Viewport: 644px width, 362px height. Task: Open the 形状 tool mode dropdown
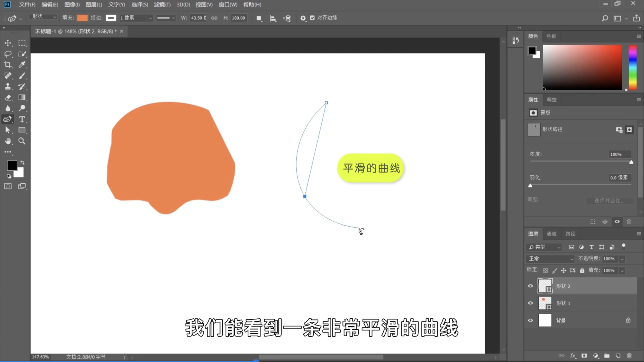click(44, 17)
